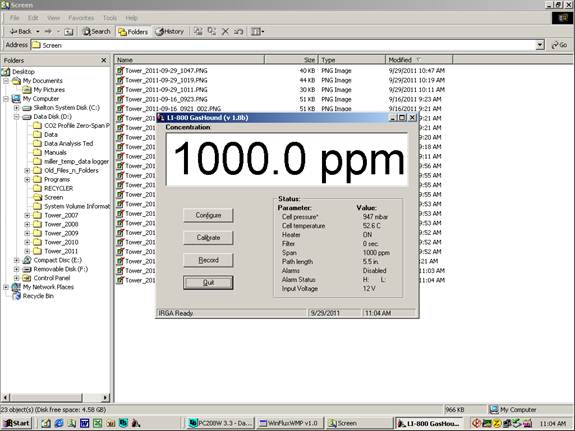Show the History pane
The height and width of the screenshot is (431, 575).
170,32
